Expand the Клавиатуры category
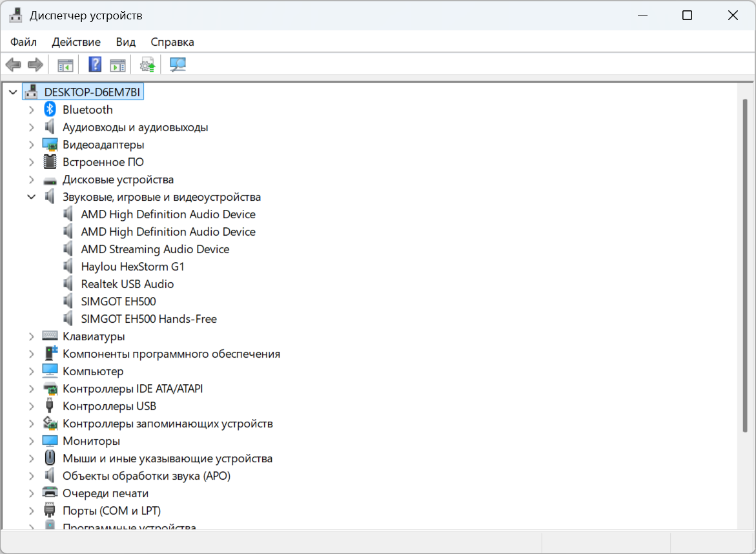The width and height of the screenshot is (756, 554). 32,336
